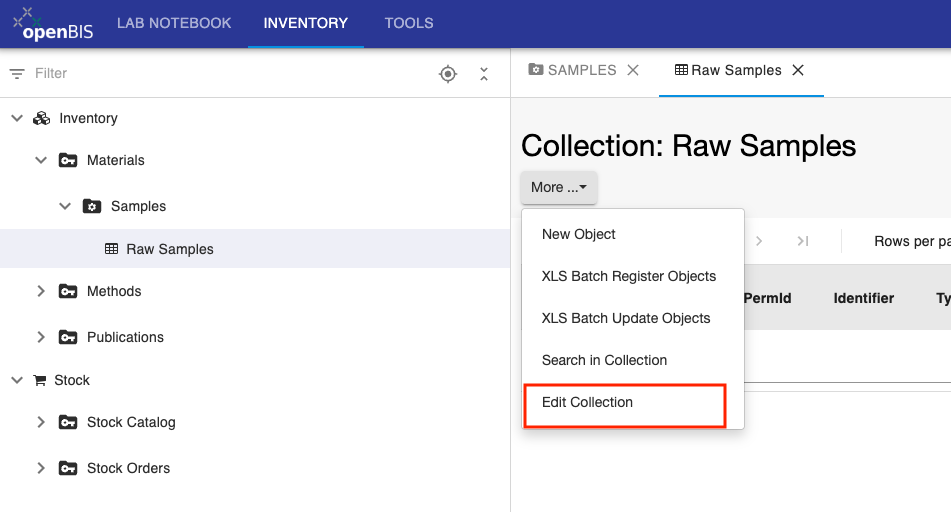951x512 pixels.
Task: Click the collapse all tree icon
Action: (x=484, y=74)
